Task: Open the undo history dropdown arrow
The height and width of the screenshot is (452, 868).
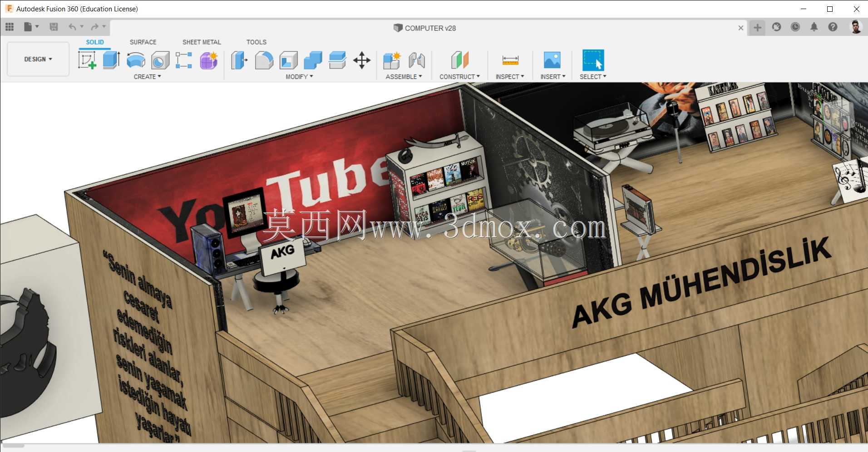Action: (x=82, y=27)
